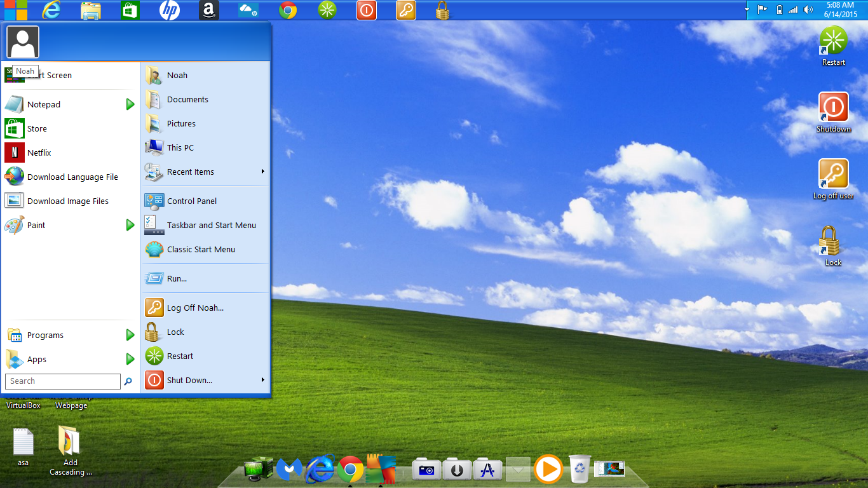This screenshot has height=488, width=868.
Task: Open the Action Center flag in the system tray
Action: (763, 10)
